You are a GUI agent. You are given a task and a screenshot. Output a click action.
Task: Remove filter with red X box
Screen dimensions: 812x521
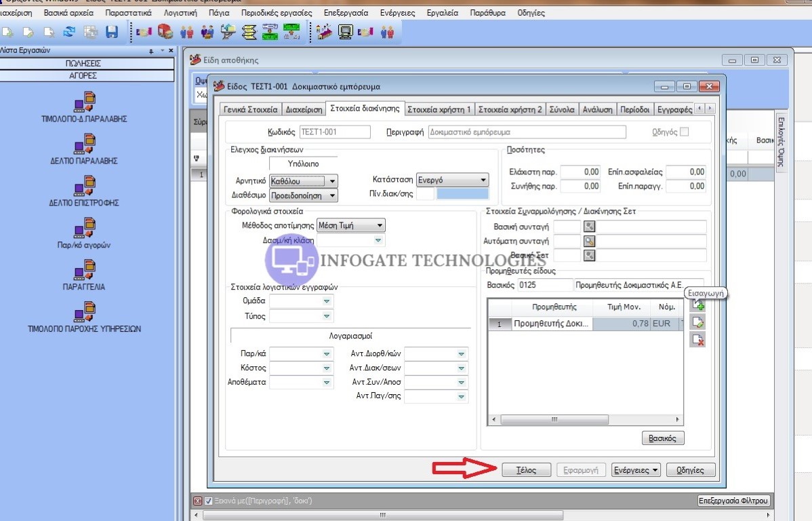[198, 501]
